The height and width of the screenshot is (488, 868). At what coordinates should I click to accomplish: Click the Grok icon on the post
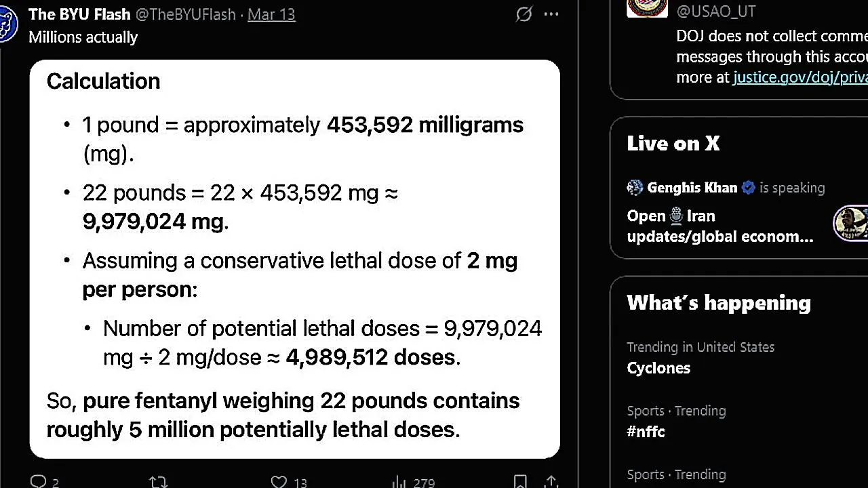pyautogui.click(x=524, y=14)
